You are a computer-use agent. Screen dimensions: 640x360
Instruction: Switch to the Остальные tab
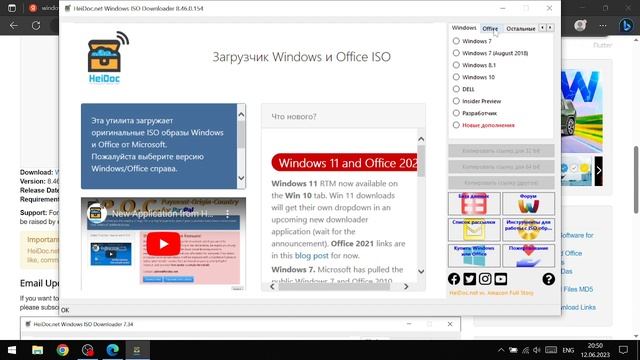pos(520,29)
